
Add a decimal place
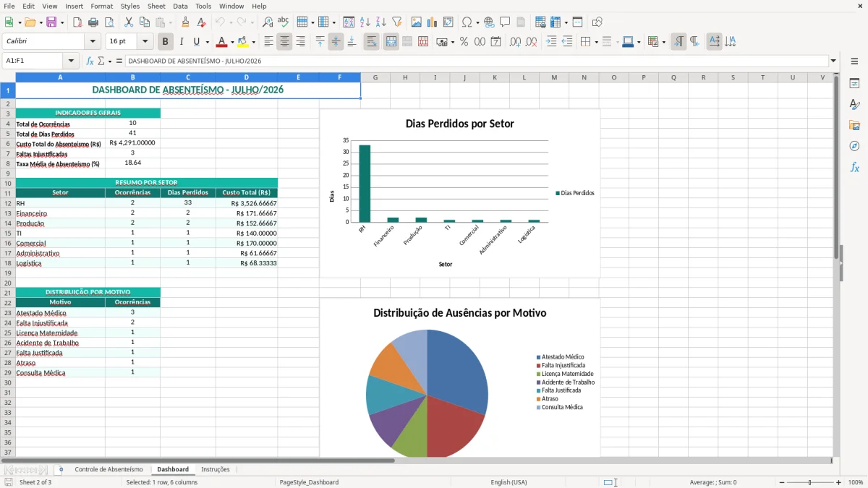[515, 42]
